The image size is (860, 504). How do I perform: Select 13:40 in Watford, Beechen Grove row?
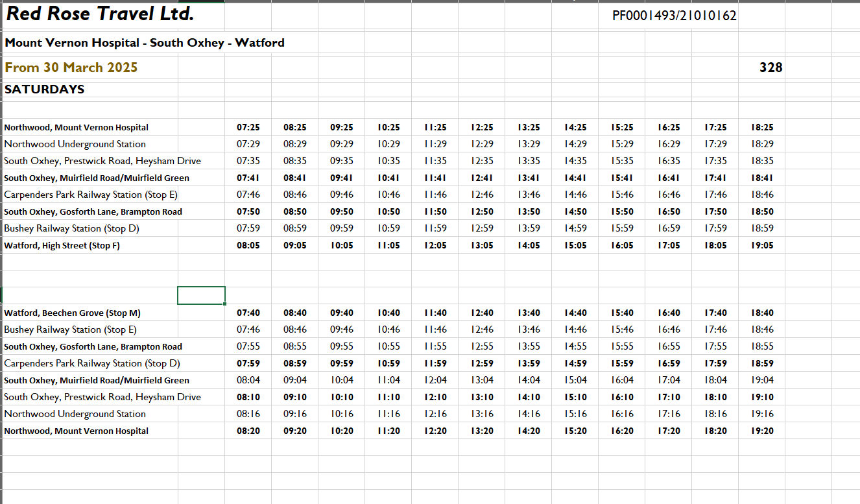pyautogui.click(x=529, y=313)
